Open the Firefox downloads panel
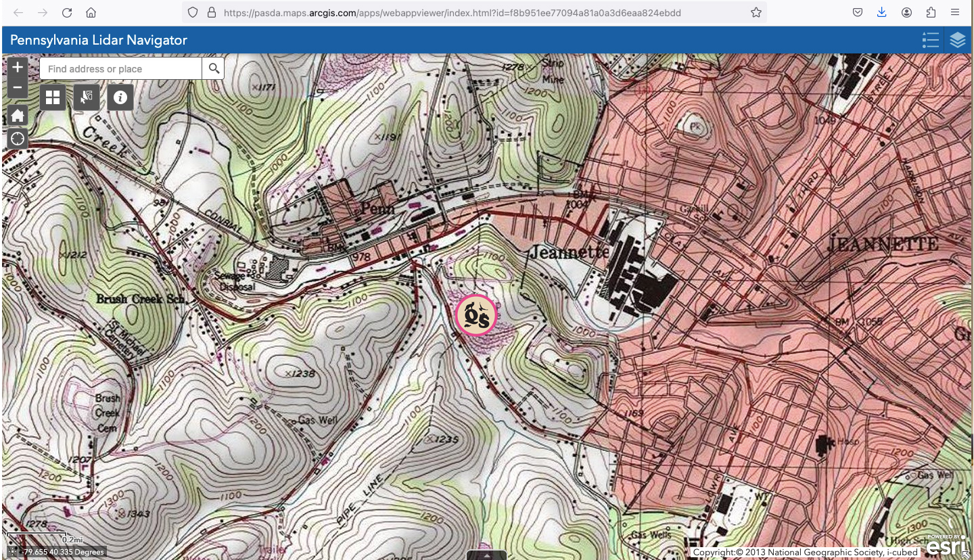This screenshot has height=560, width=974. pos(882,12)
